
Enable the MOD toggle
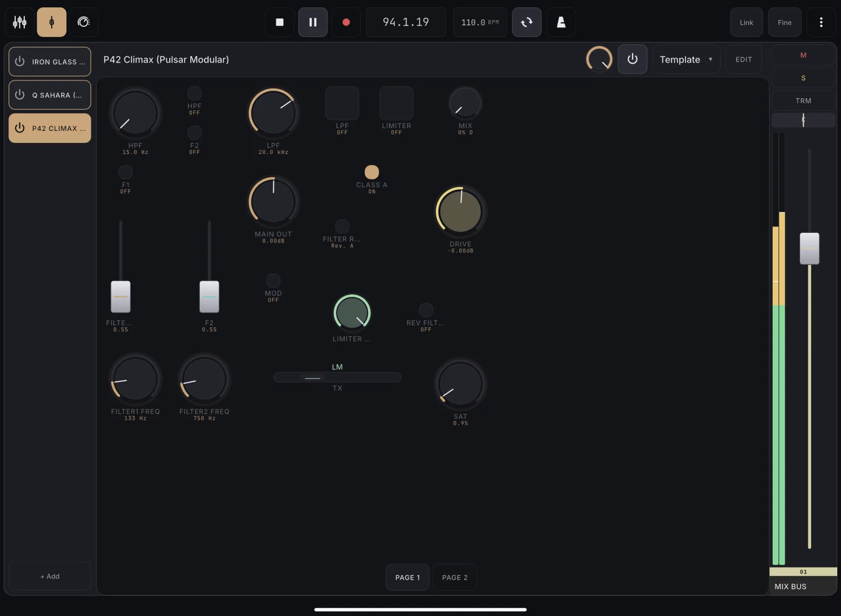[273, 281]
